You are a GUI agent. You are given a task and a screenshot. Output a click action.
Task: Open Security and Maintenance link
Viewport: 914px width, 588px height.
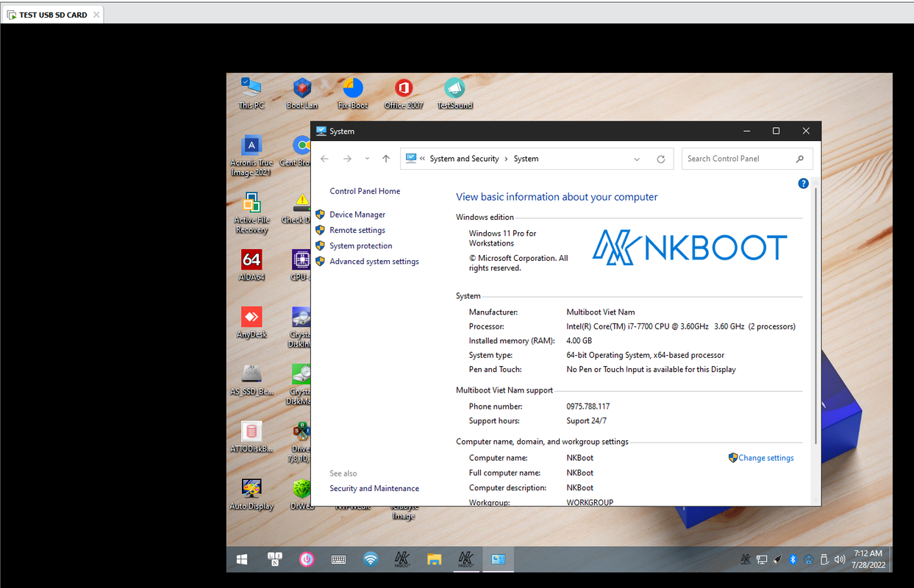coord(374,489)
